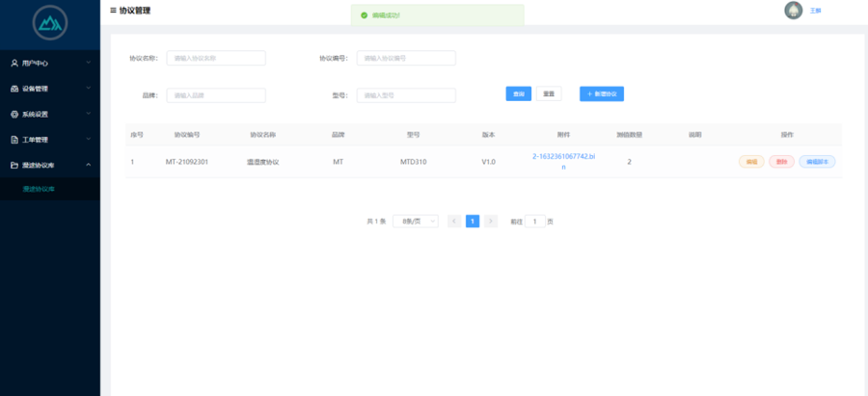Click the 协议名称 input field
The width and height of the screenshot is (868, 396).
pyautogui.click(x=216, y=58)
